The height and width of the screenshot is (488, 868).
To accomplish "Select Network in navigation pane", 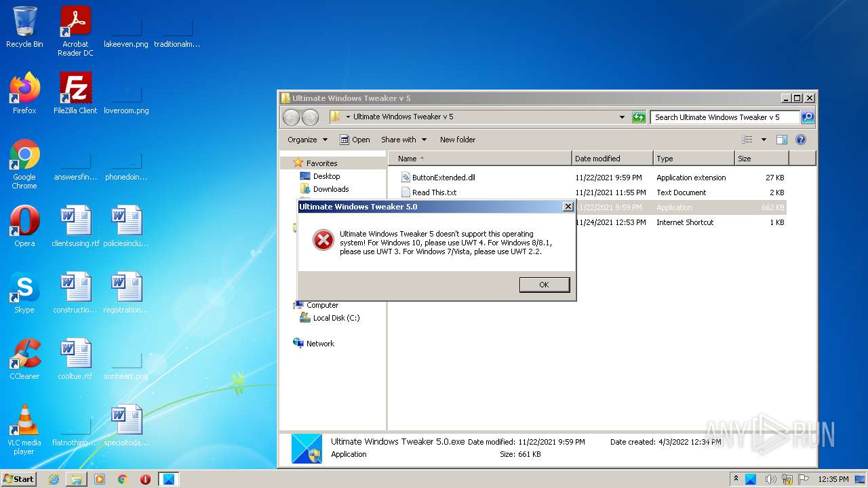I will click(x=320, y=344).
